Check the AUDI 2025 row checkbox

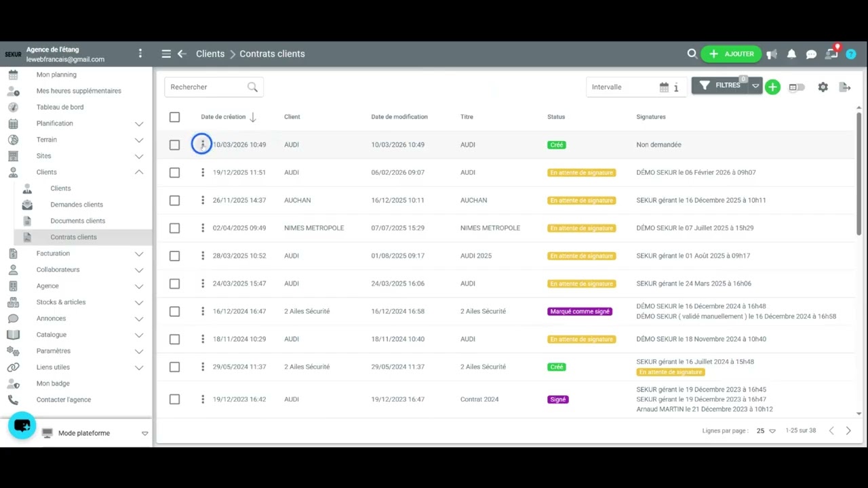(x=174, y=256)
